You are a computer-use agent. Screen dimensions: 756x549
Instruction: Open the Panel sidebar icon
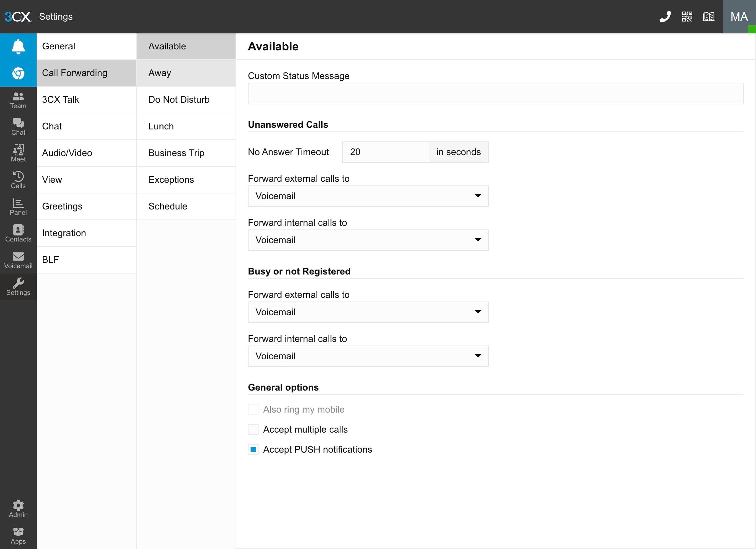pyautogui.click(x=18, y=206)
